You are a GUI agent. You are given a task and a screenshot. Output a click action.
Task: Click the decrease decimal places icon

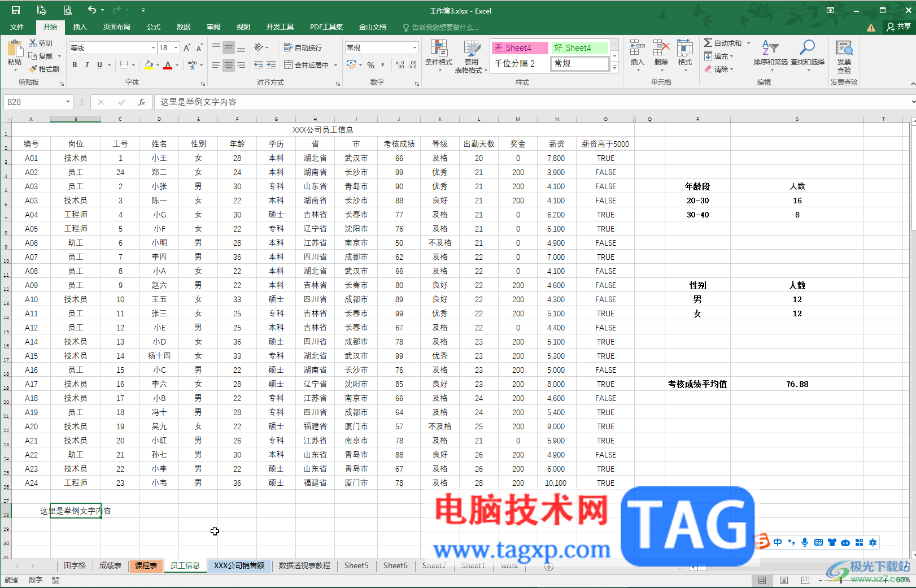tap(413, 65)
